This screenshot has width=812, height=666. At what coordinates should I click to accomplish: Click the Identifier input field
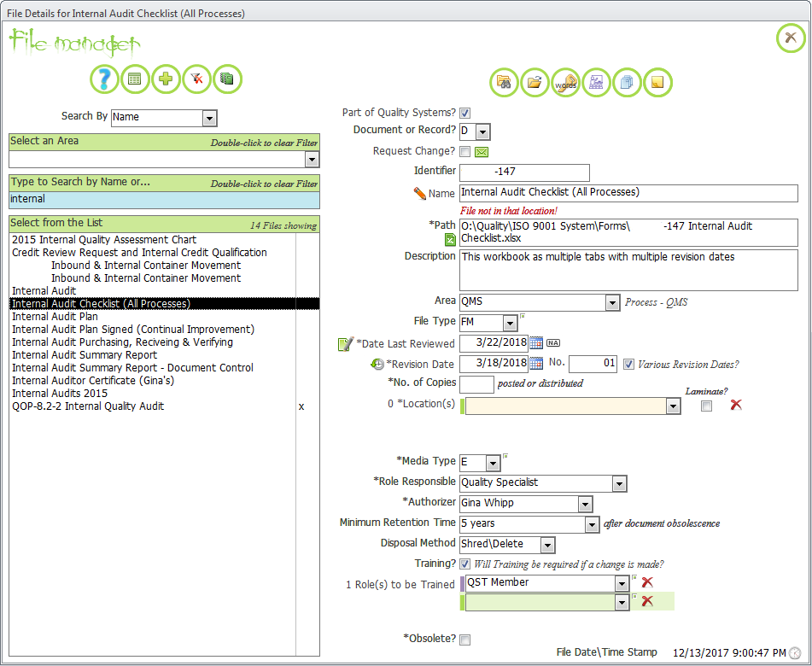pyautogui.click(x=524, y=172)
